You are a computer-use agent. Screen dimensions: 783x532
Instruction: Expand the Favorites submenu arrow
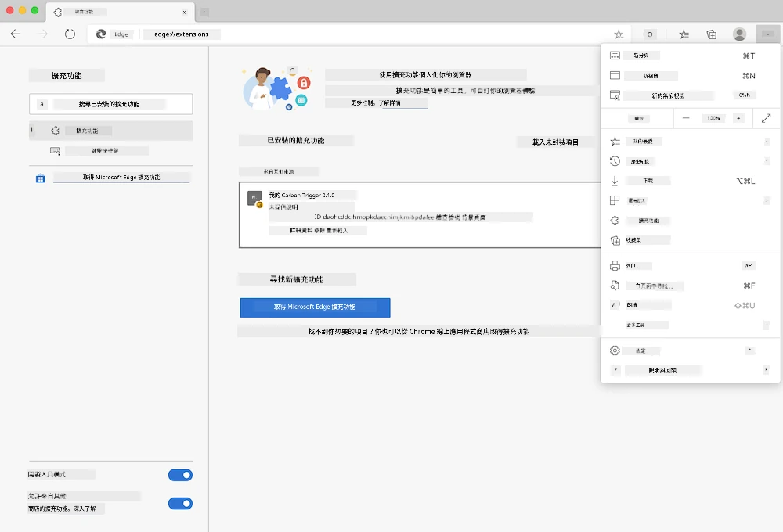(x=767, y=142)
